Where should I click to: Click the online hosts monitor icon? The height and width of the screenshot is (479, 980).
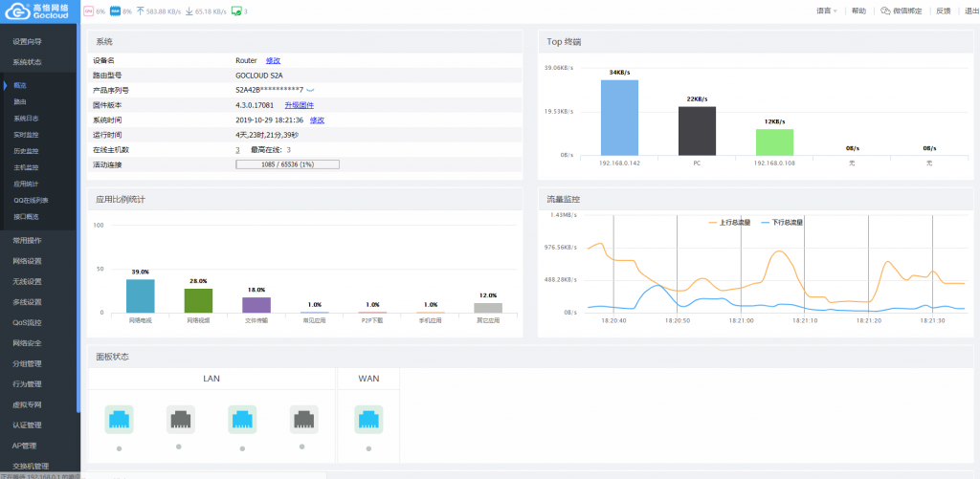[x=235, y=11]
